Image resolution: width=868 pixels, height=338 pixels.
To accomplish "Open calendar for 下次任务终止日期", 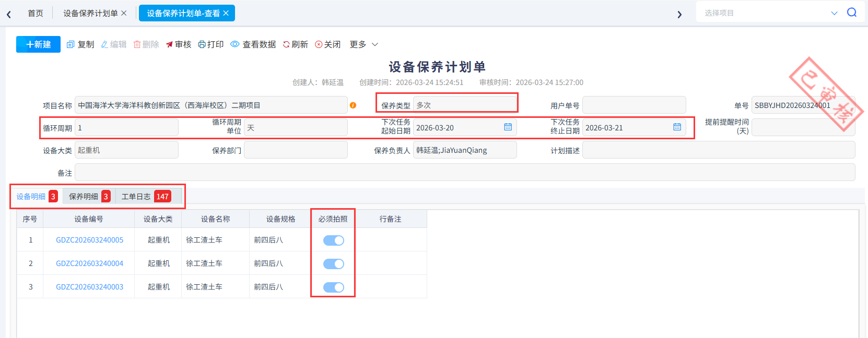I will (677, 127).
